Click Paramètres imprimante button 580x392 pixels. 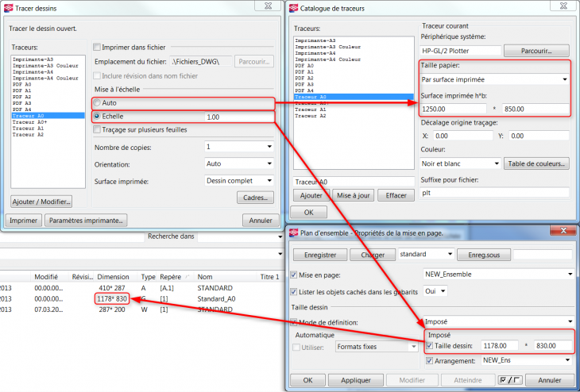click(x=86, y=221)
